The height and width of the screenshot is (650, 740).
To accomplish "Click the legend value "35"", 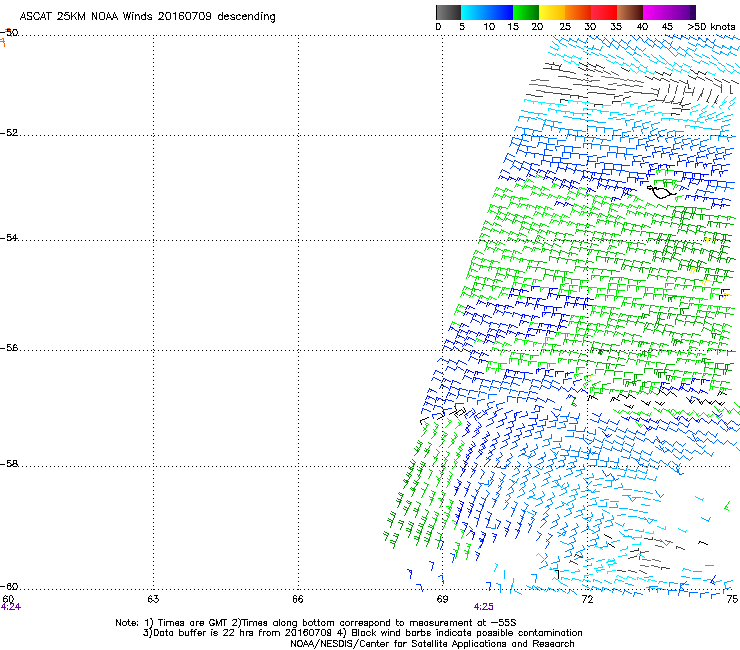I will [616, 26].
